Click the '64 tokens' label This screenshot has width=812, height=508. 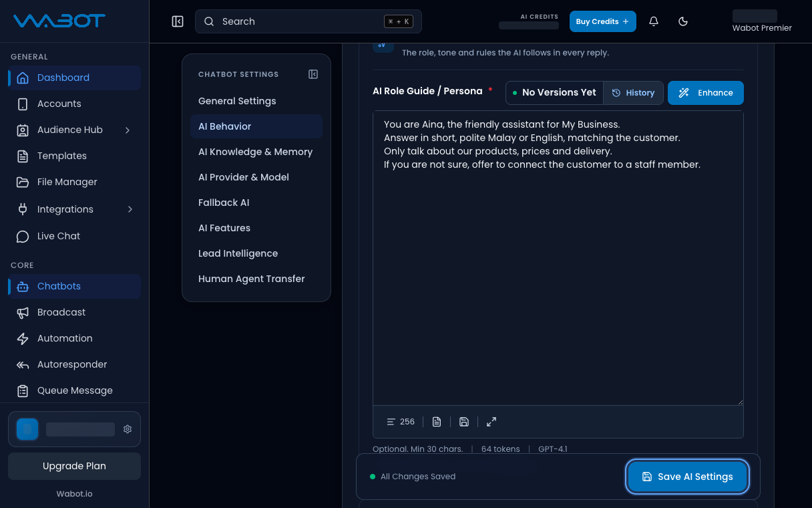501,449
